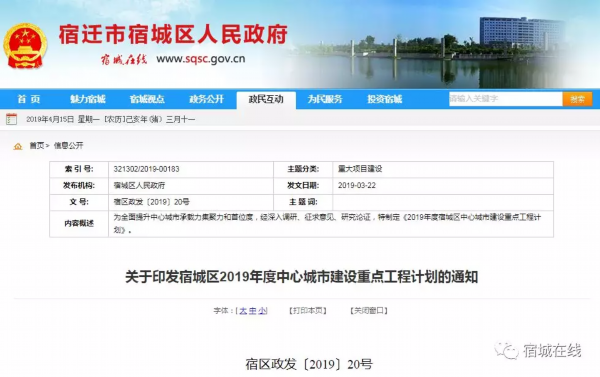
Task: Click the home breadcrumb house icon
Action: tap(18, 146)
